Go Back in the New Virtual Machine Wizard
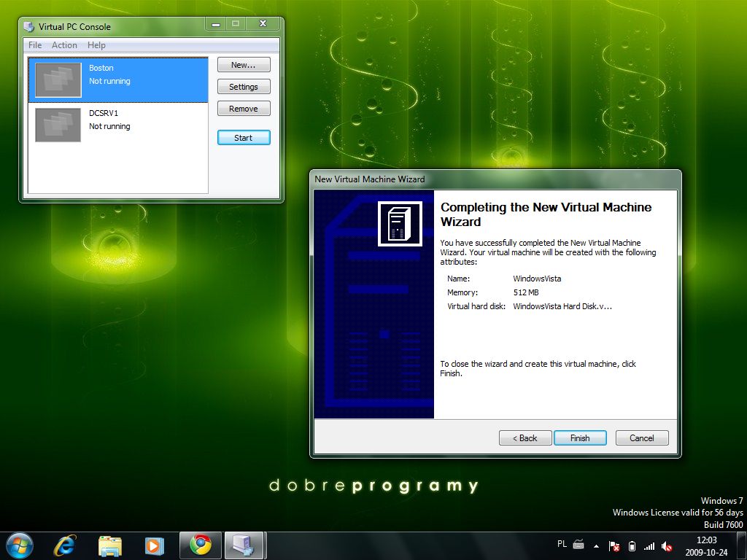This screenshot has height=560, width=747. click(525, 438)
